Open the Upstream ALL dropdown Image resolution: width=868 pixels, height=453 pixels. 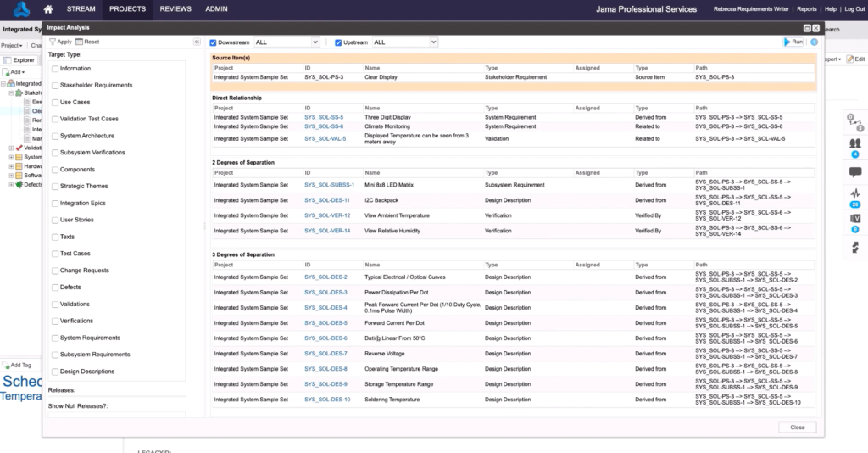click(404, 42)
